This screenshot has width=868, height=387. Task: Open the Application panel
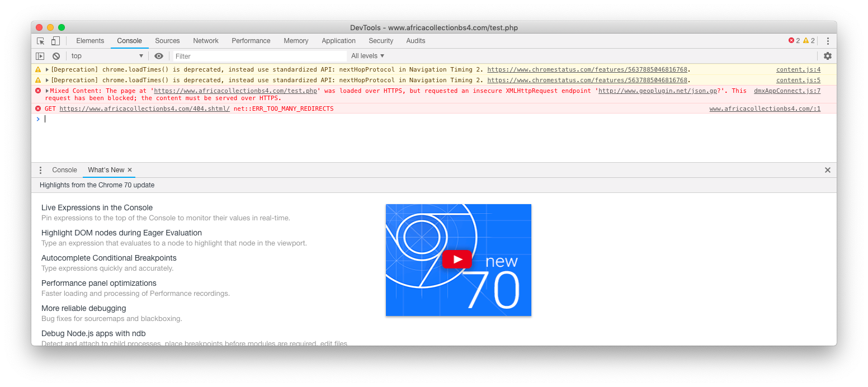(338, 41)
